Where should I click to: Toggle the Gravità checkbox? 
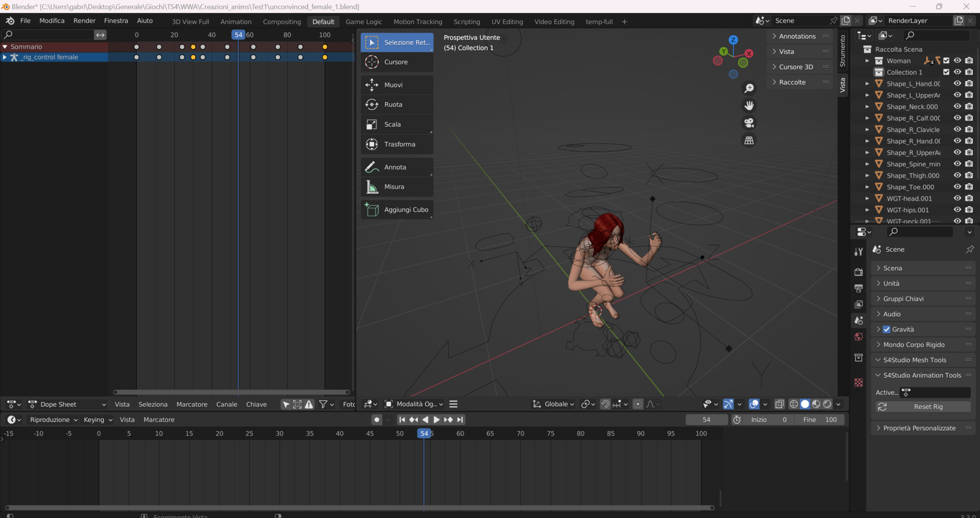(887, 329)
